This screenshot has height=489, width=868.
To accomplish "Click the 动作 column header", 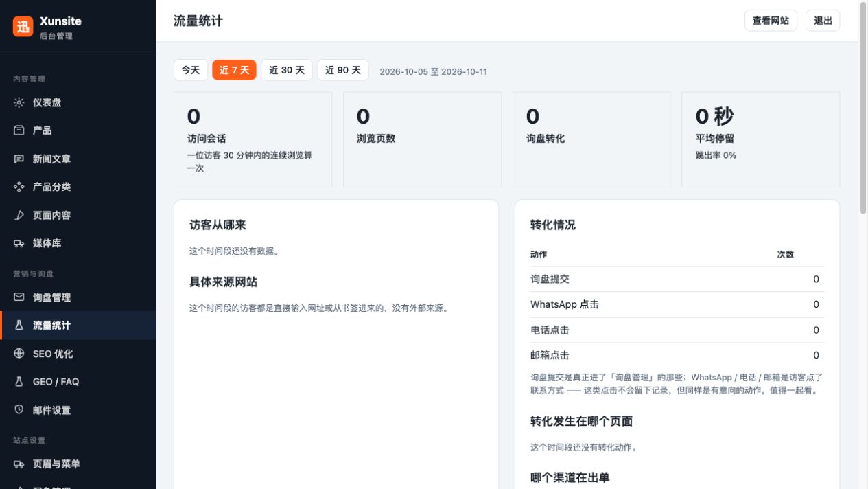I will click(539, 254).
